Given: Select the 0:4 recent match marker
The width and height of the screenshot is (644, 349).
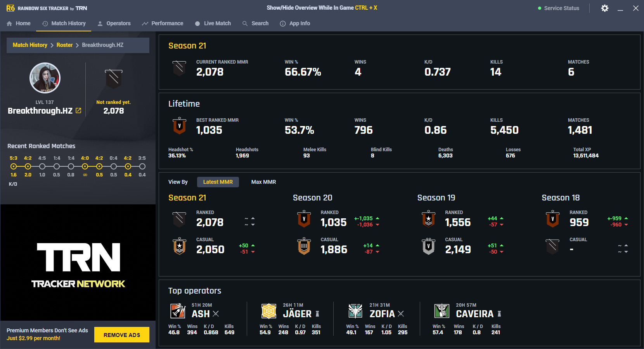Looking at the screenshot, I should (114, 166).
